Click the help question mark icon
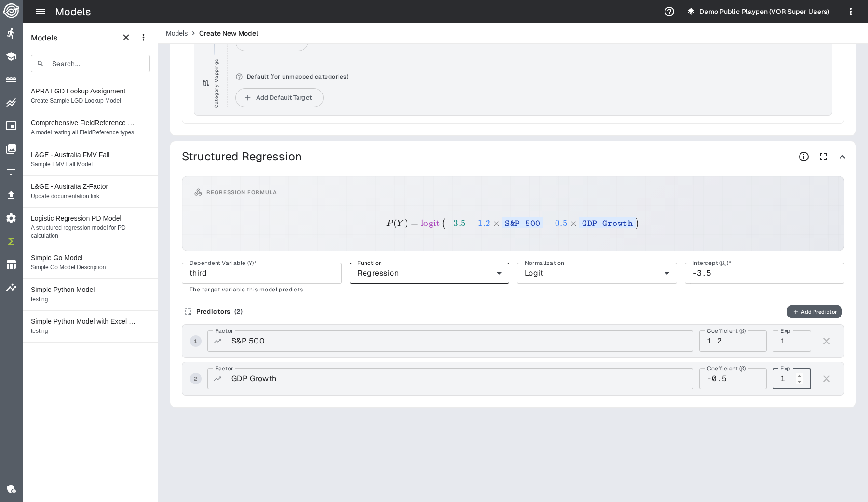This screenshot has width=868, height=502. tap(669, 12)
